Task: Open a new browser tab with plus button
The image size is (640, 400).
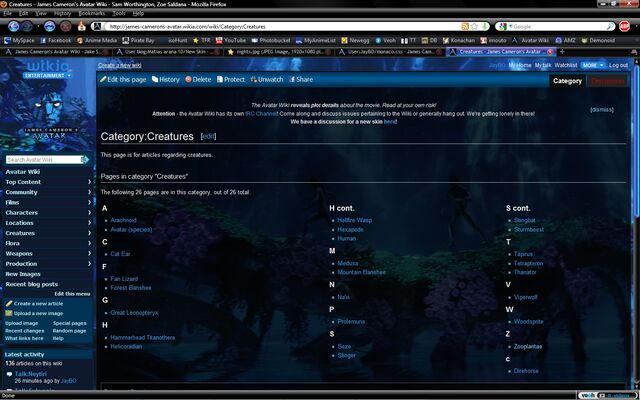Action: (x=562, y=52)
